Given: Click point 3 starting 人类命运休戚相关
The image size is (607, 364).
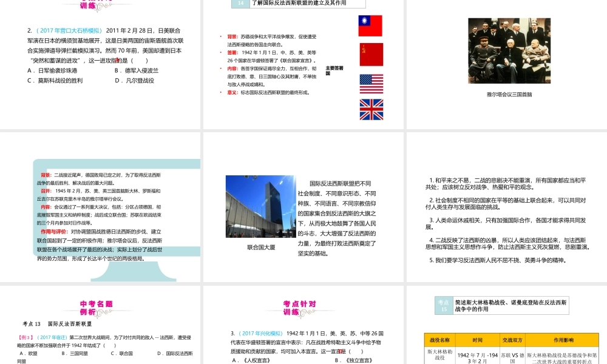Looking at the screenshot, I should (506, 224).
